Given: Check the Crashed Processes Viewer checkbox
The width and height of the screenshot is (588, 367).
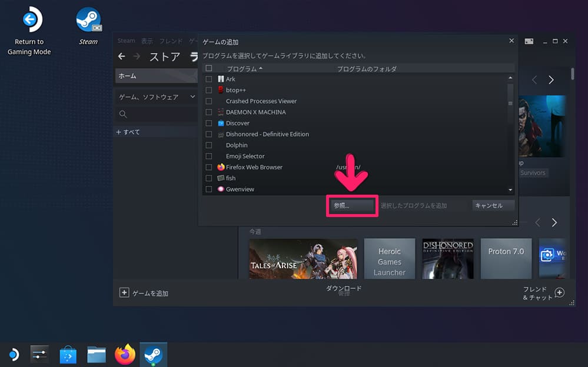Looking at the screenshot, I should [209, 101].
